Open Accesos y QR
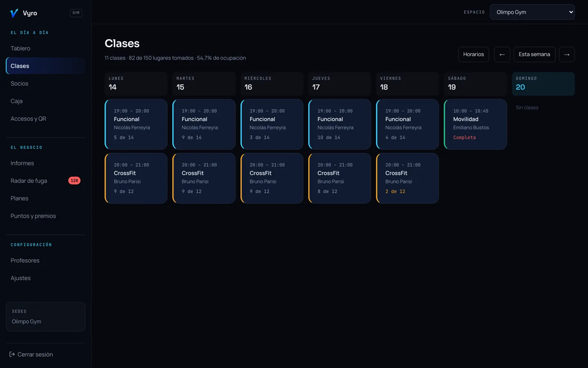The height and width of the screenshot is (368, 588). coord(45,119)
